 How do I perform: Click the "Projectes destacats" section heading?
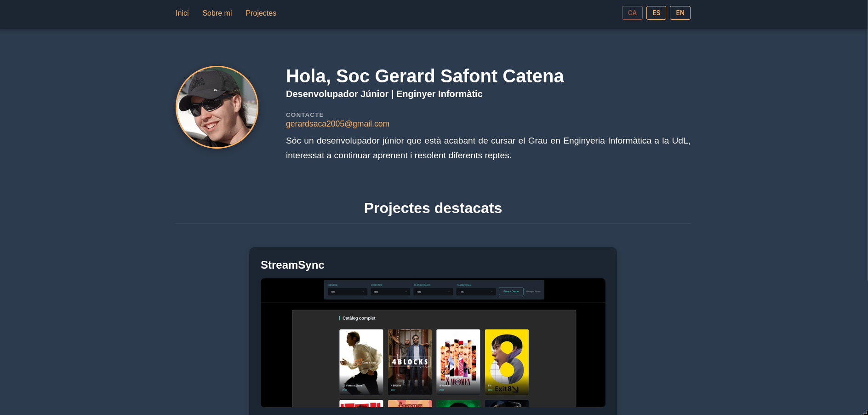click(433, 208)
